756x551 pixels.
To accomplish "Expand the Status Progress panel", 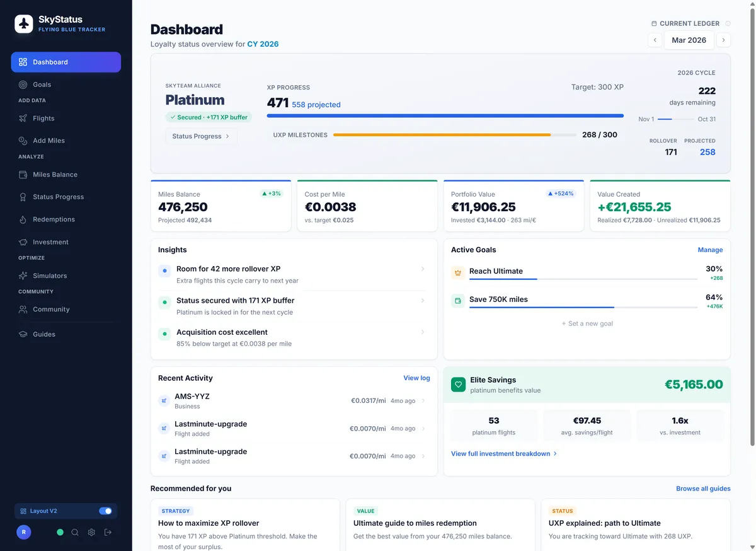I will [200, 136].
